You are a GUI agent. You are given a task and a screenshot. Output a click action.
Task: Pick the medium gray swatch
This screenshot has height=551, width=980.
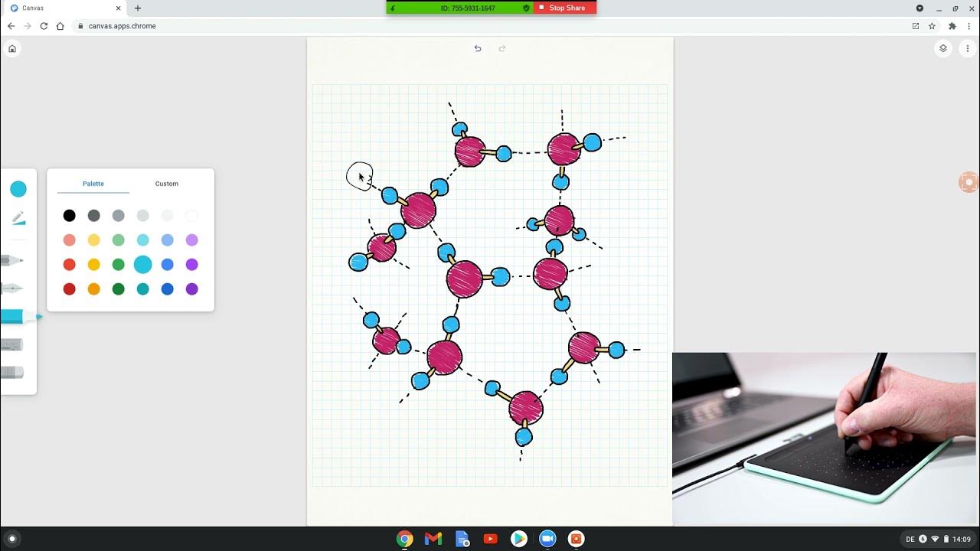[x=119, y=216]
